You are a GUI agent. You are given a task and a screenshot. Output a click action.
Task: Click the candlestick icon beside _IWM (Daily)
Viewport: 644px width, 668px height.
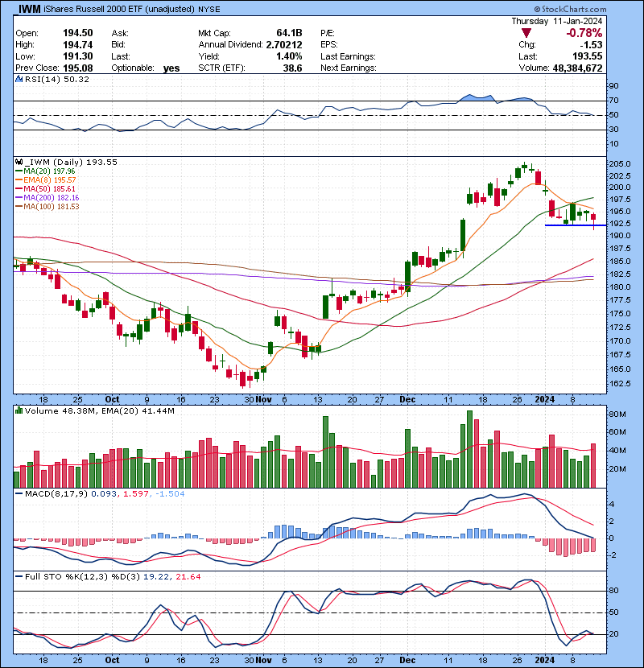click(19, 162)
